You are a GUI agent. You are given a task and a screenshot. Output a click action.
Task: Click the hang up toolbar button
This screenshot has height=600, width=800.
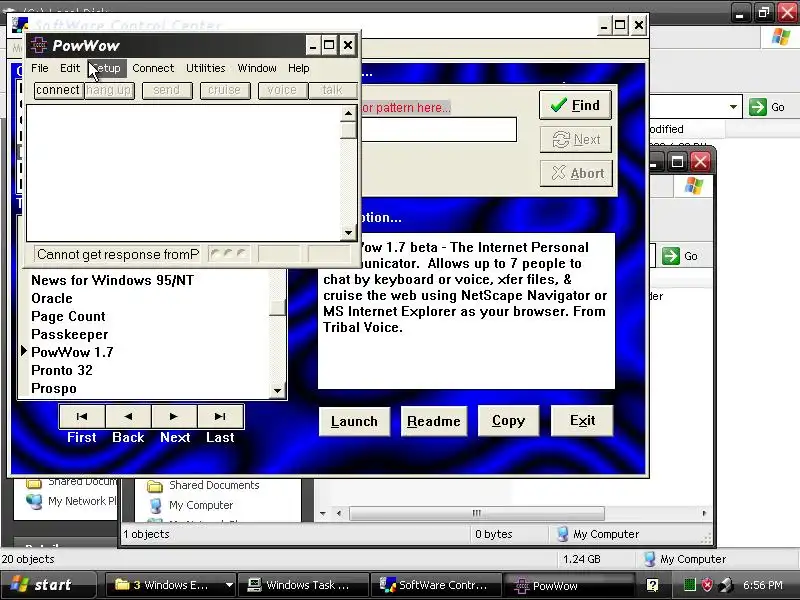coord(109,90)
